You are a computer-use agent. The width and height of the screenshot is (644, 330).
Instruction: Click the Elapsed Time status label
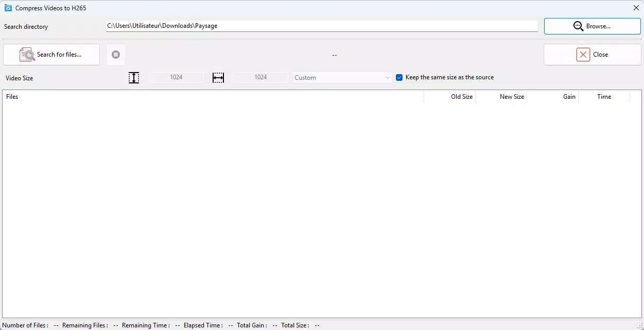point(204,325)
